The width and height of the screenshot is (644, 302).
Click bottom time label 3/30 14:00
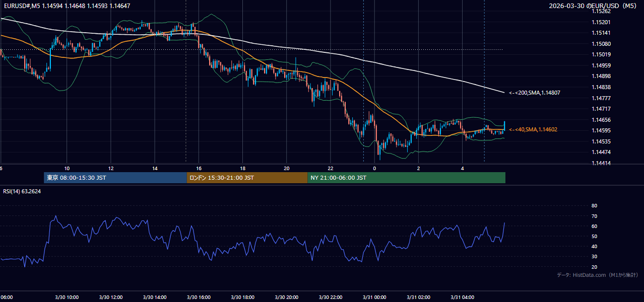[x=155, y=297]
